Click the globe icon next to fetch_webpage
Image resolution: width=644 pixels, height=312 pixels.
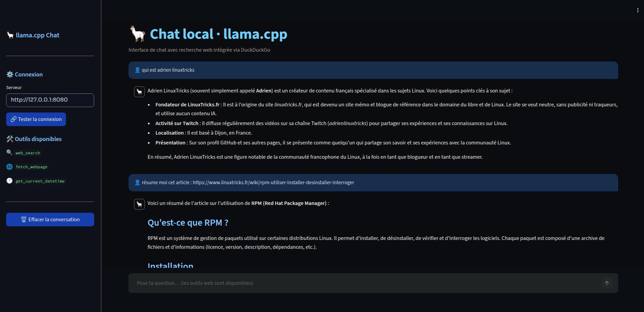click(10, 167)
